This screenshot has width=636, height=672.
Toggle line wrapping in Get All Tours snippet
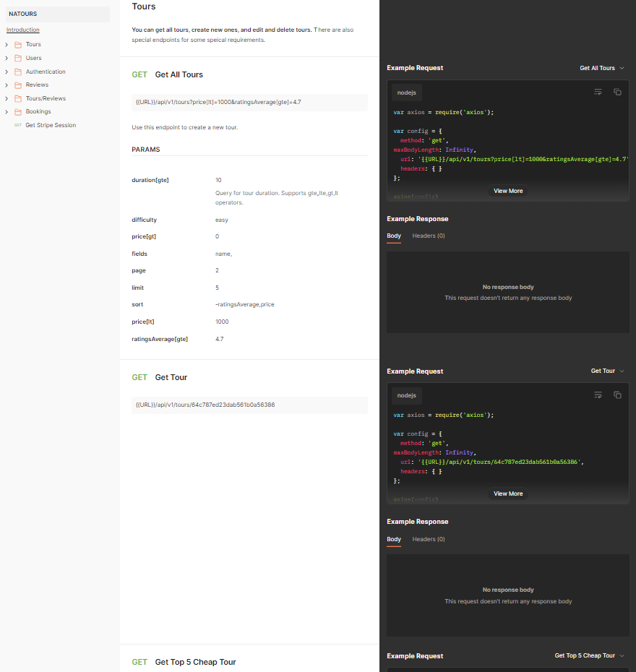click(x=598, y=92)
